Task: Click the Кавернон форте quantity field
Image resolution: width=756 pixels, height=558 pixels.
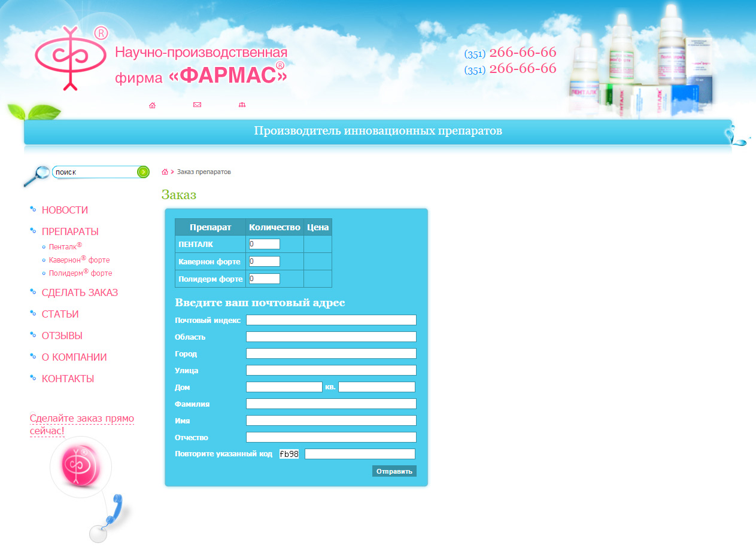Action: point(265,261)
